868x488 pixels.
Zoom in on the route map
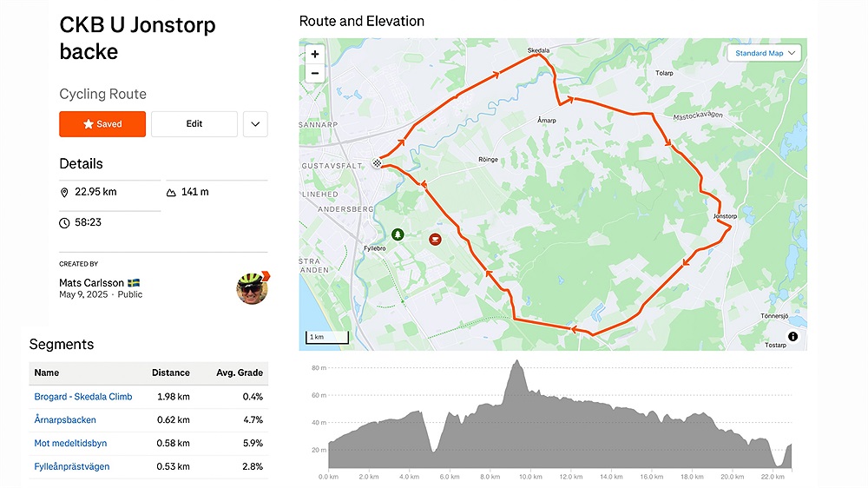click(314, 54)
